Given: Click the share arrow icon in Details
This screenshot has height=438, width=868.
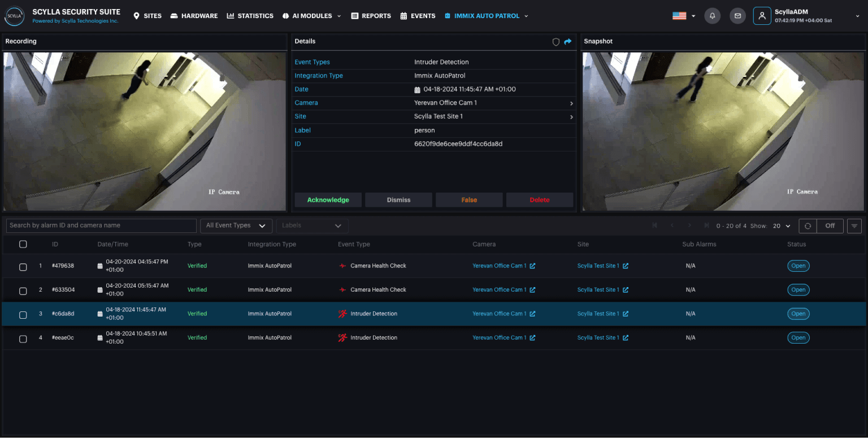Looking at the screenshot, I should click(x=568, y=42).
